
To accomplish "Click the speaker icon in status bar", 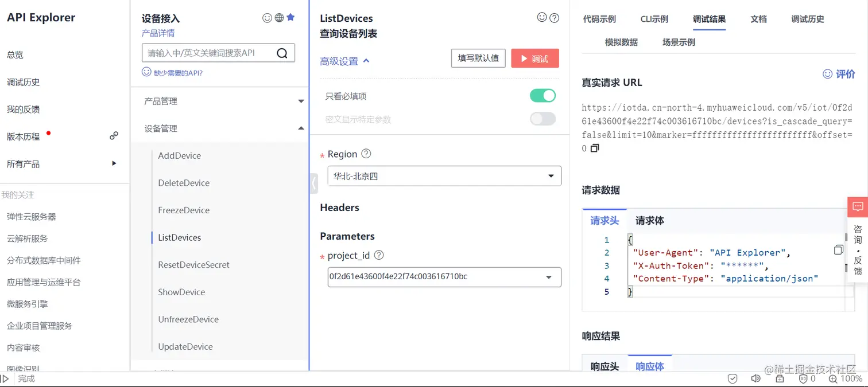I will coord(755,378).
